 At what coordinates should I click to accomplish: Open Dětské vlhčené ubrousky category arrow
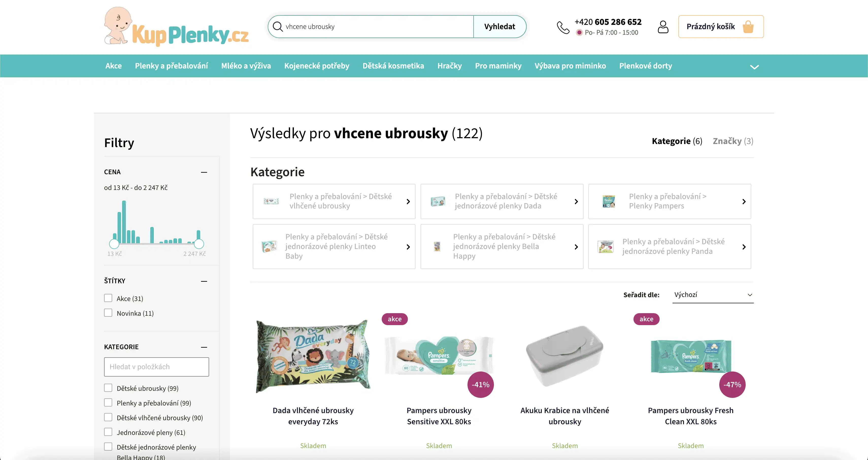click(408, 201)
